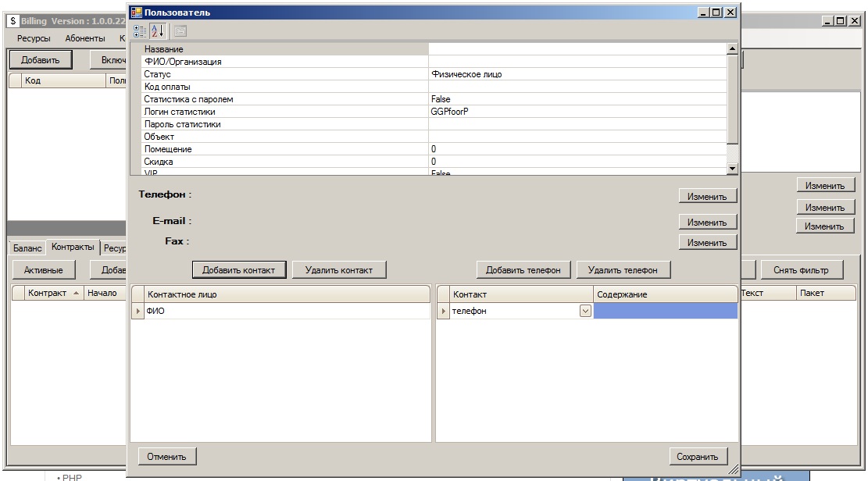Edit Логин статистики value GGPfoorP
This screenshot has height=481, width=868.
(577, 111)
